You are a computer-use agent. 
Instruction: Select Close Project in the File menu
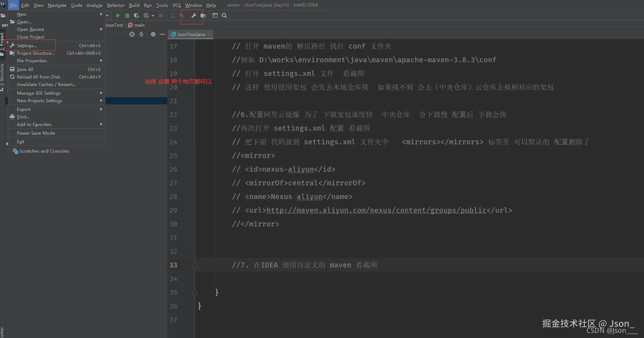coord(56,37)
